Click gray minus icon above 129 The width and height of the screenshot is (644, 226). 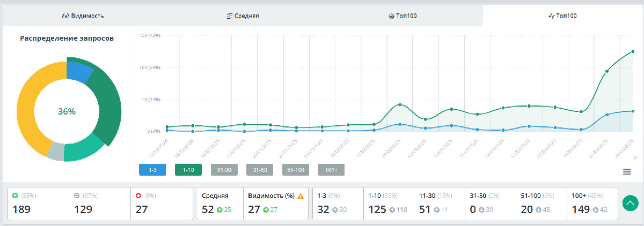(x=77, y=195)
